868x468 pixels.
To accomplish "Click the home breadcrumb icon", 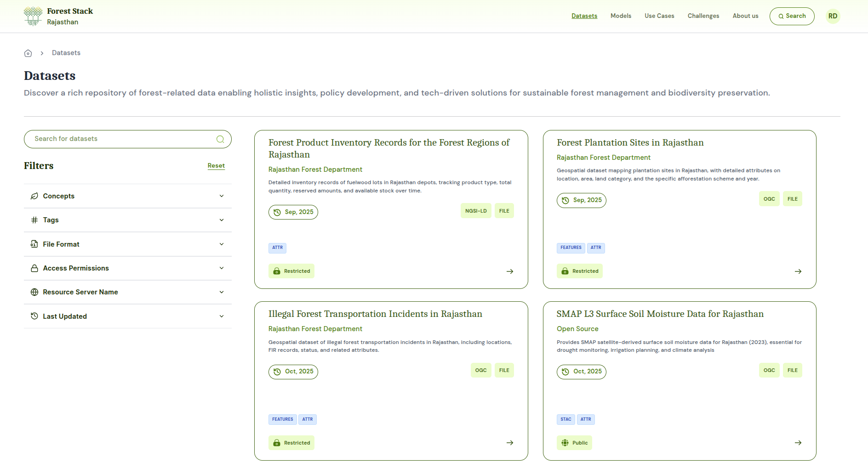I will click(x=28, y=53).
